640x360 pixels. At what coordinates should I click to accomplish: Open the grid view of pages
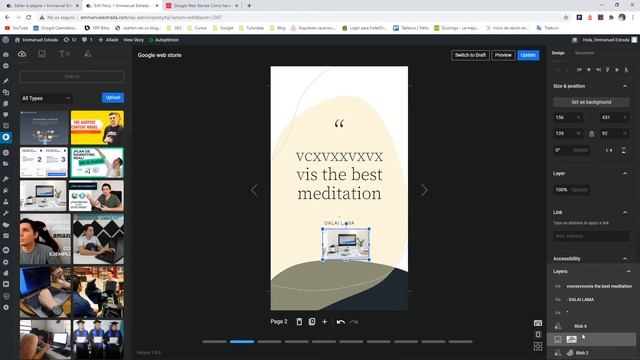538,347
